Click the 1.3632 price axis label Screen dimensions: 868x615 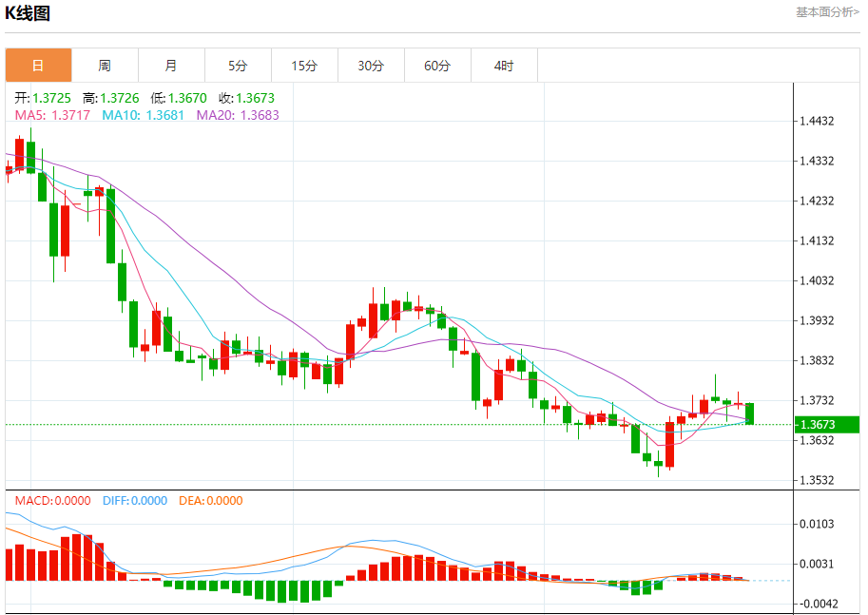[817, 441]
